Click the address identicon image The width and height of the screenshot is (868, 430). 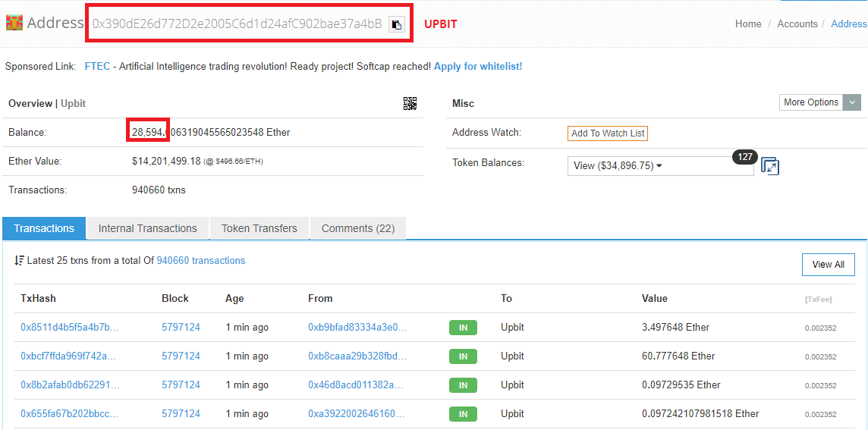point(14,23)
